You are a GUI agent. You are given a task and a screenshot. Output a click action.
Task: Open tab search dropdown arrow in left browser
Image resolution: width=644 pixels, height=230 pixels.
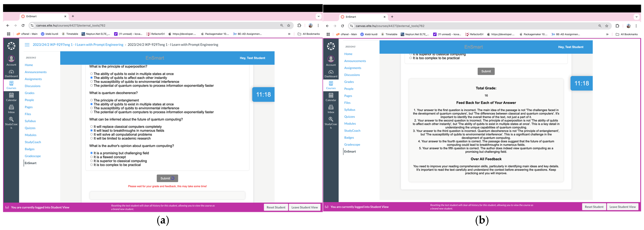point(318,17)
